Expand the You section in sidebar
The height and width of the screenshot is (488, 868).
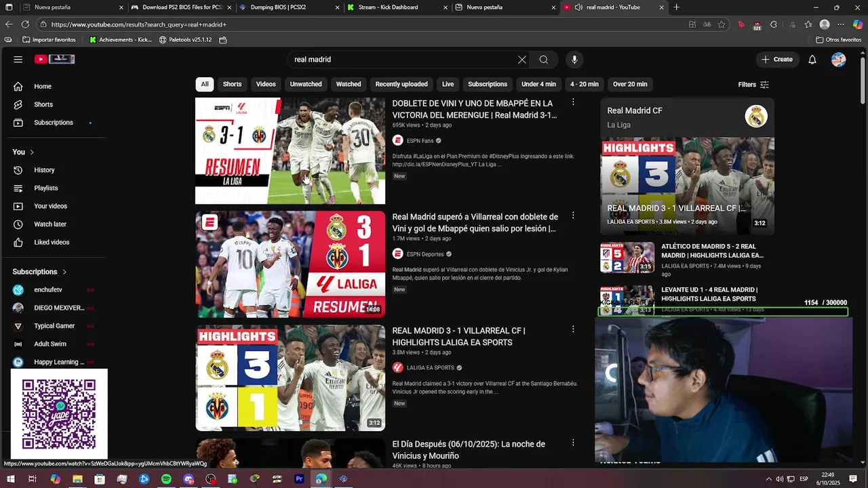coord(23,152)
